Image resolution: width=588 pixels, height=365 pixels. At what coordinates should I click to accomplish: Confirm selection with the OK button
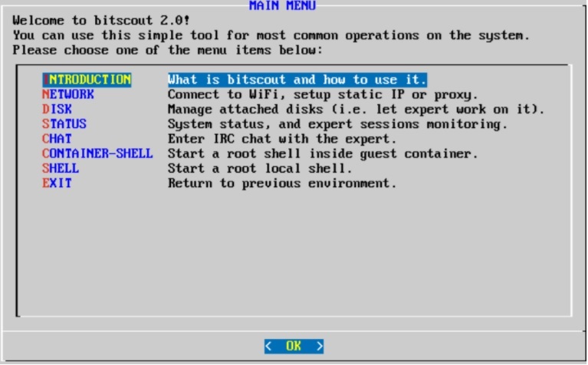[294, 346]
